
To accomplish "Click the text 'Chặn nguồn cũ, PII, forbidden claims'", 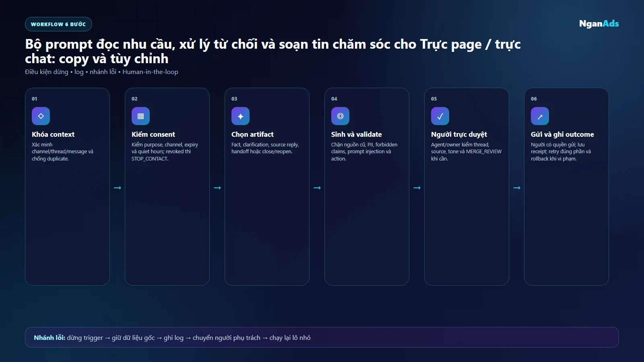I will point(364,148).
